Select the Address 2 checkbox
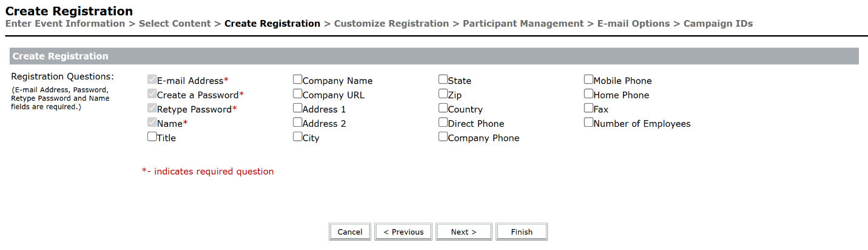Viewport: 868px width, 250px height. pyautogui.click(x=298, y=123)
